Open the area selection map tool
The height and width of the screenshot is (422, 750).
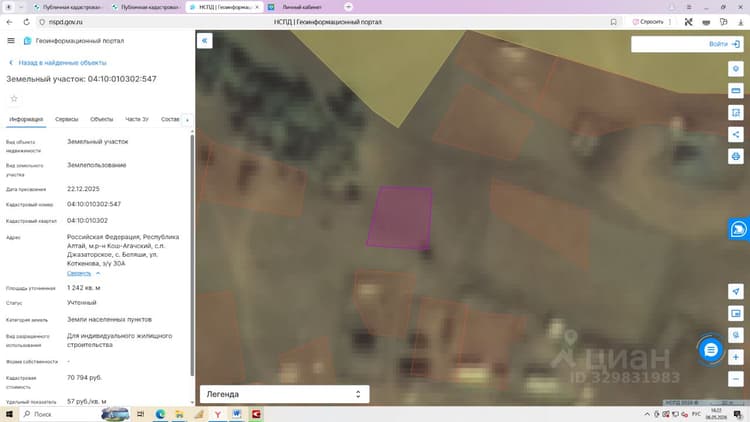point(736,112)
